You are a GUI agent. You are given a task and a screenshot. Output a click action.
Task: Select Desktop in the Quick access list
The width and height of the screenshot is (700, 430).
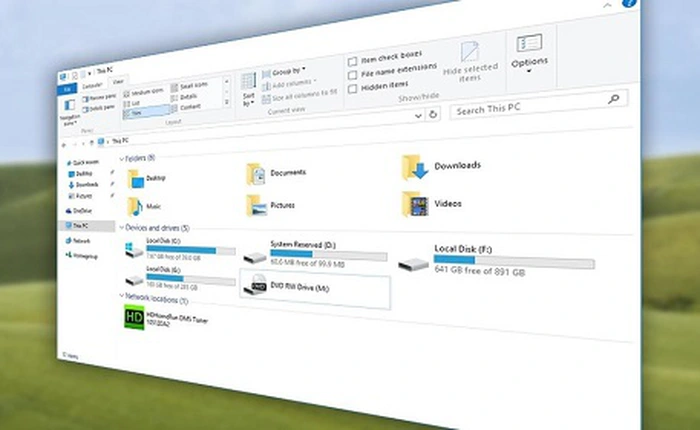[x=80, y=174]
